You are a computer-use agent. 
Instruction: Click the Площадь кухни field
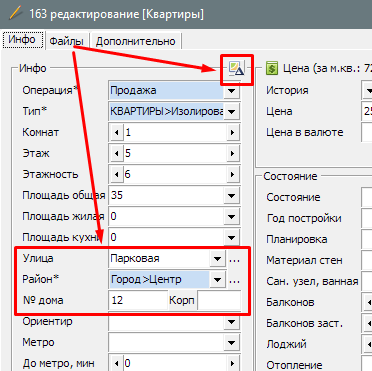(167, 238)
